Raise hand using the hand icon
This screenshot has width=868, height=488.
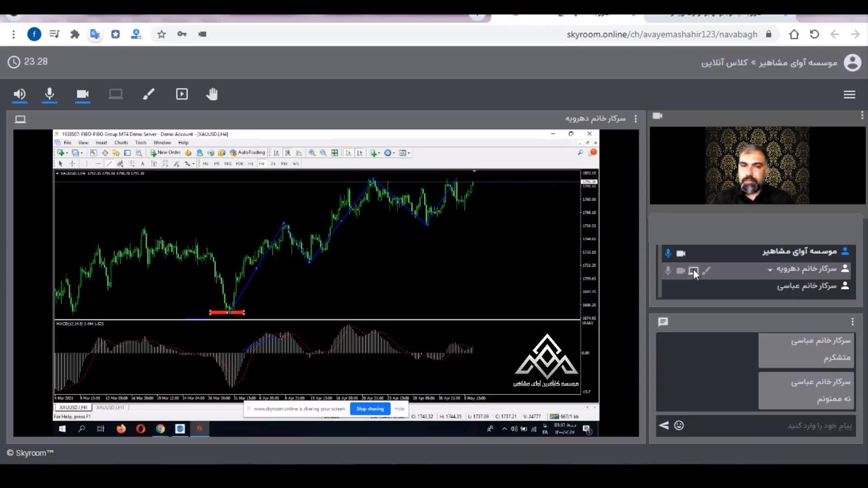(212, 94)
